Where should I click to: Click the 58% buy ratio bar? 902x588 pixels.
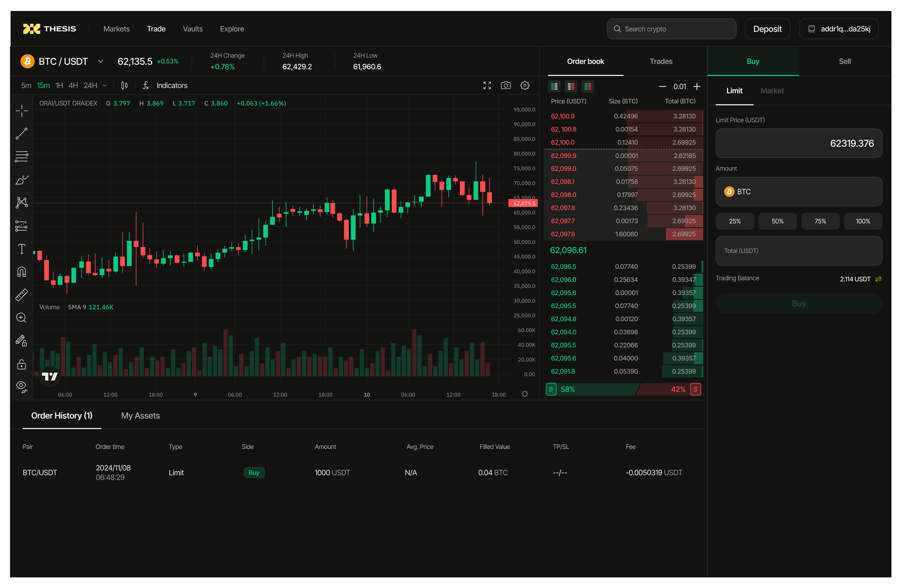pyautogui.click(x=592, y=389)
